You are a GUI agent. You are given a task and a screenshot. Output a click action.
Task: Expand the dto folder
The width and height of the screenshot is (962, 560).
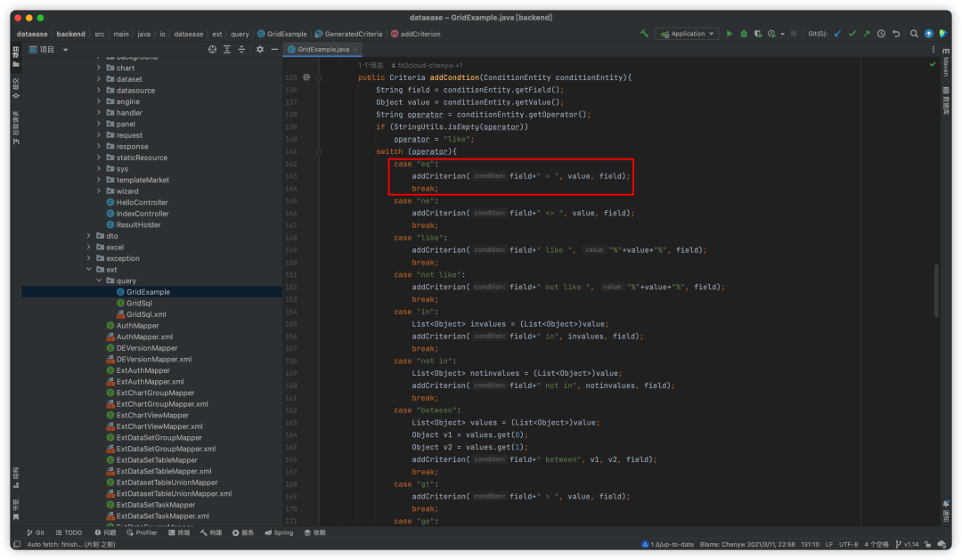(88, 236)
